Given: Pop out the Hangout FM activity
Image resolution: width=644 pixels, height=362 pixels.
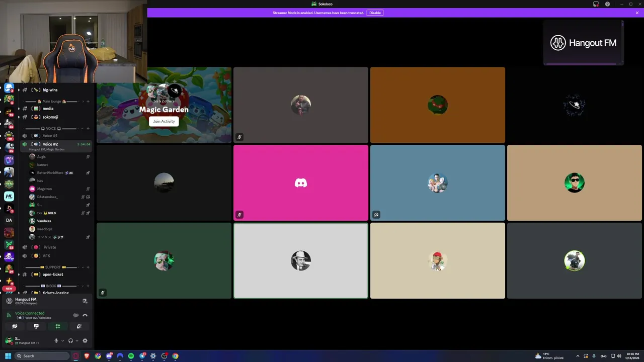Looking at the screenshot, I should [x=85, y=301].
